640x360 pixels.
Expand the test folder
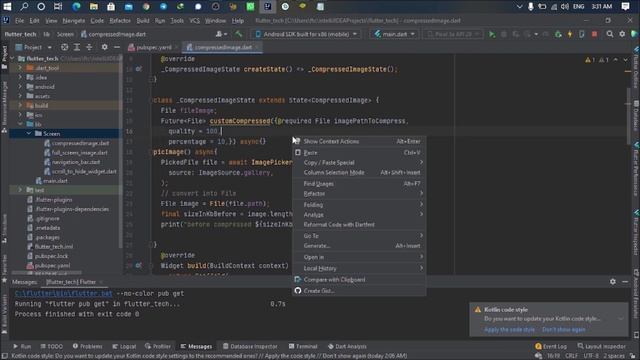20,190
